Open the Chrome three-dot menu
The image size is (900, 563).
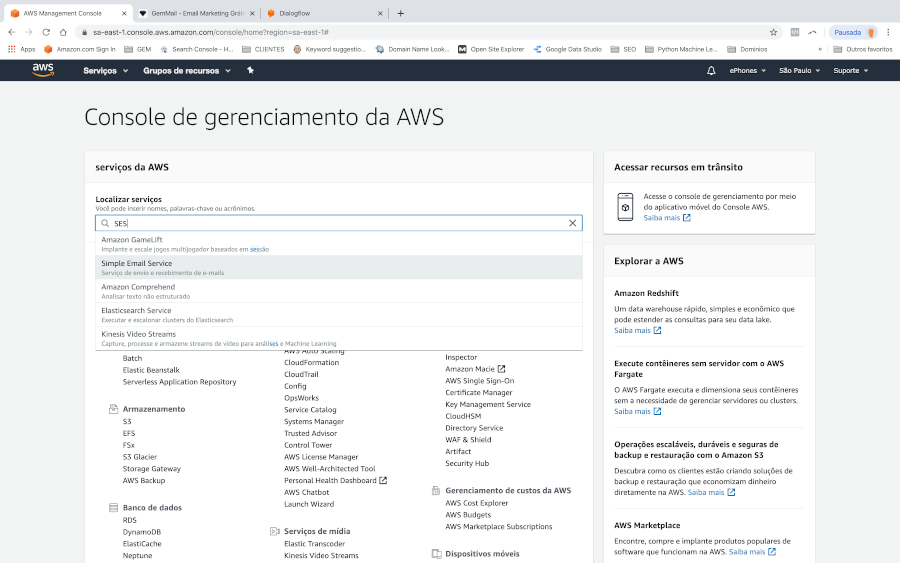(889, 32)
